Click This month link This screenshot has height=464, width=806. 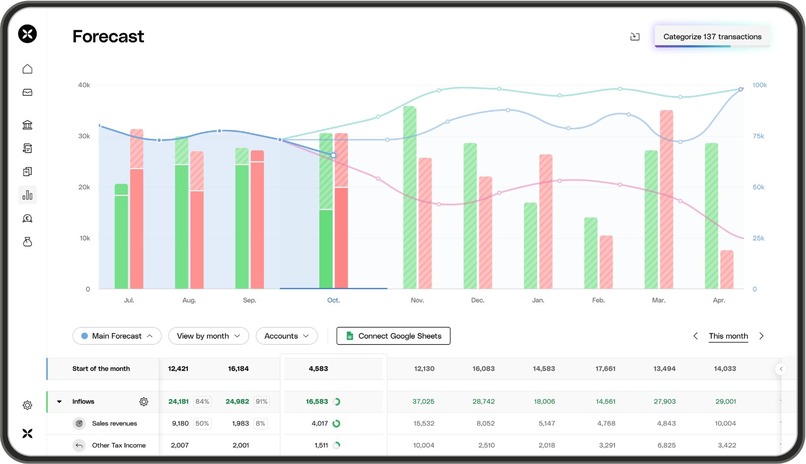click(x=728, y=336)
